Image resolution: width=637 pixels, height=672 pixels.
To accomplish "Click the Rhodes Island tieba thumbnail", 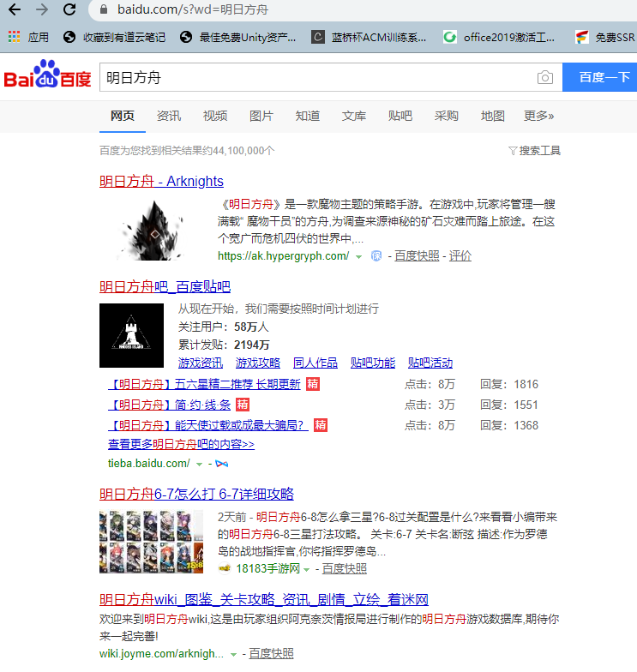I will pyautogui.click(x=132, y=336).
